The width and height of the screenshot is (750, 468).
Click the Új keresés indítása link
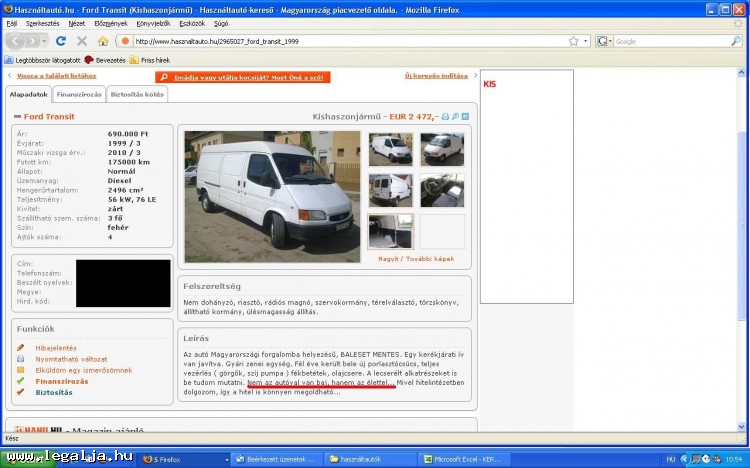(435, 76)
